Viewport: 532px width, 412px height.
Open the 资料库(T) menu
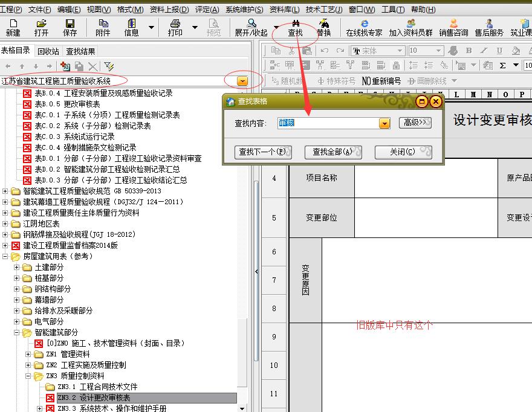[x=284, y=10]
